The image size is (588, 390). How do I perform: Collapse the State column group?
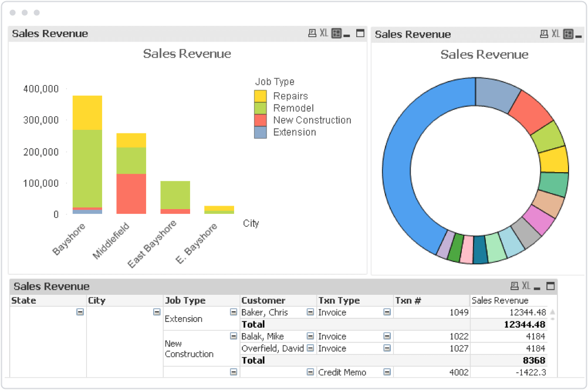point(80,312)
